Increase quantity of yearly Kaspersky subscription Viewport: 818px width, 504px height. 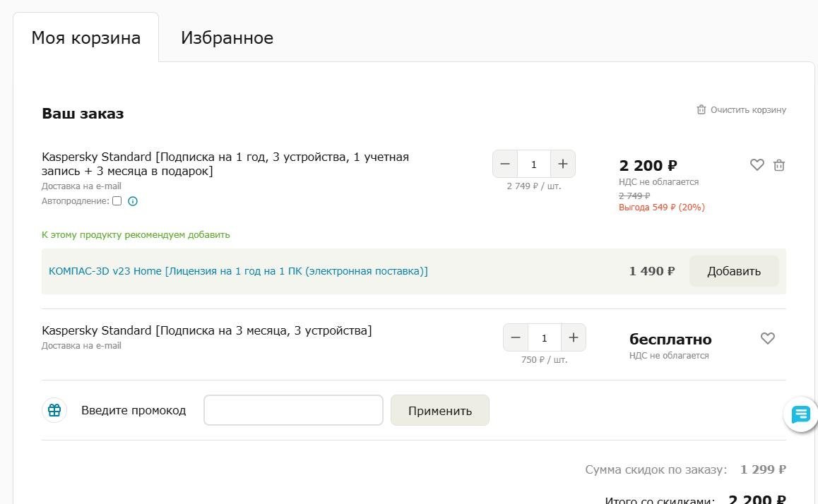coord(563,164)
